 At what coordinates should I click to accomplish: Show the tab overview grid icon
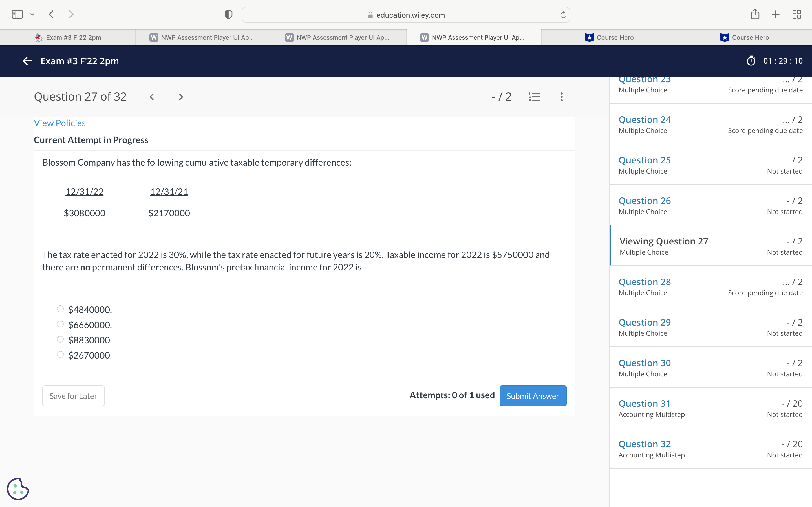tap(796, 14)
